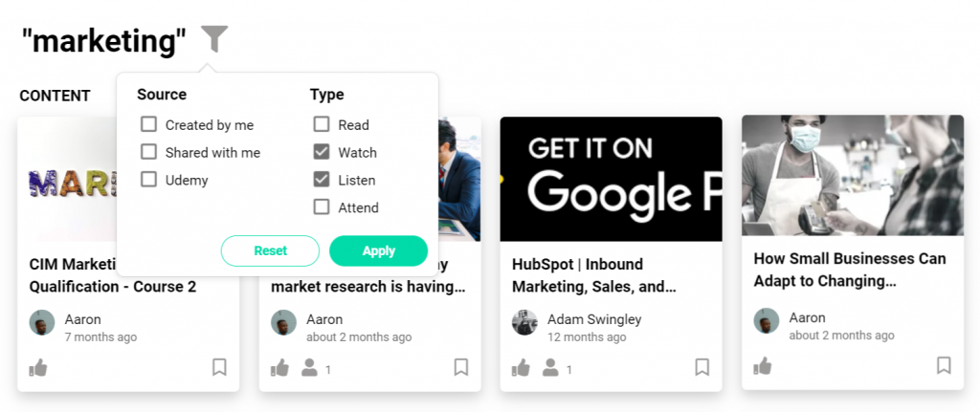
Task: Like the HubSpot Inbound Marketing card
Action: tap(522, 367)
